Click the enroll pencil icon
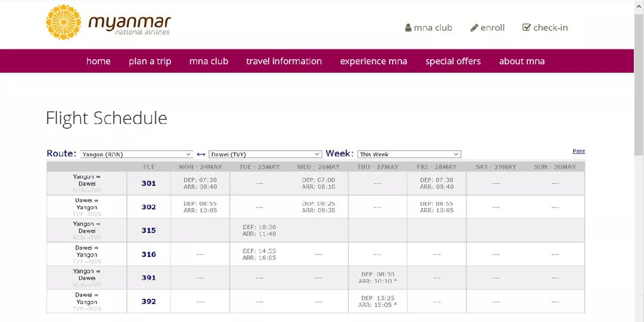 click(474, 27)
